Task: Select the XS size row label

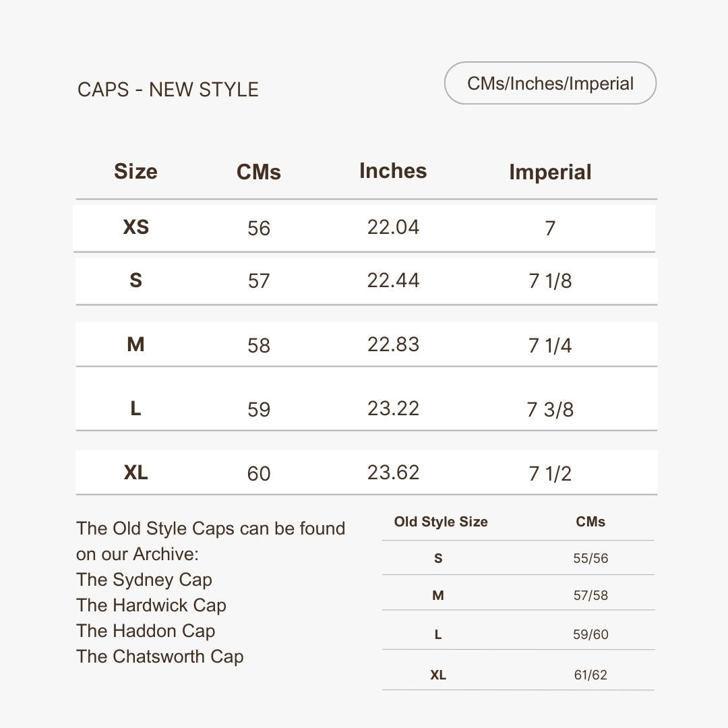Action: pyautogui.click(x=135, y=227)
